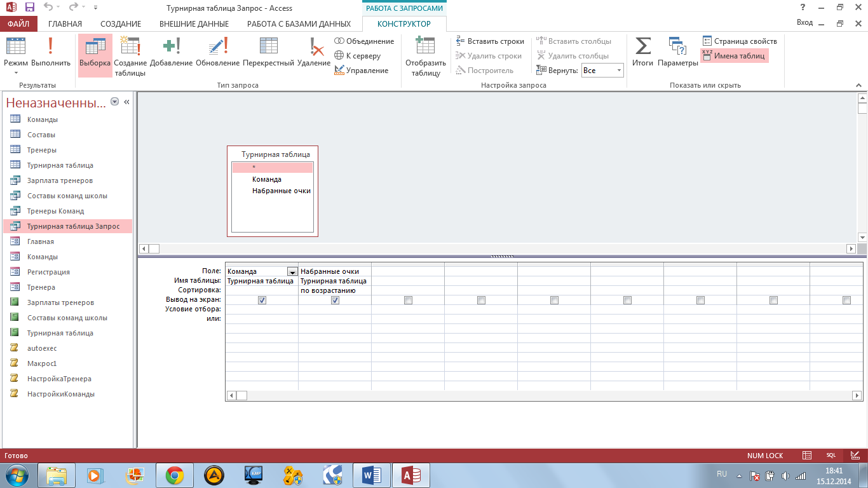The height and width of the screenshot is (488, 868).
Task: Click Объединение union query
Action: (x=364, y=41)
